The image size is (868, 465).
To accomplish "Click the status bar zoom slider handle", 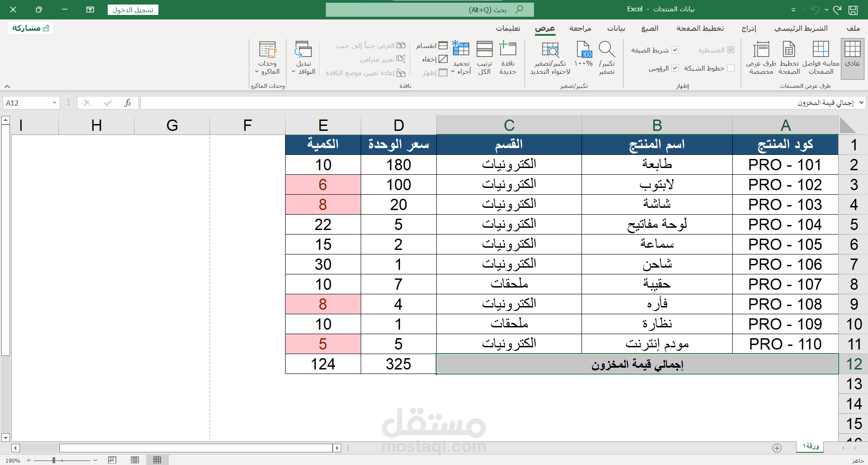I will click(x=54, y=460).
